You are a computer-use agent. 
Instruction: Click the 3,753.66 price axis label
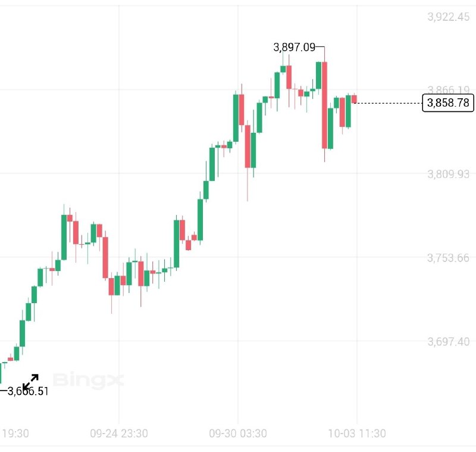(x=448, y=257)
